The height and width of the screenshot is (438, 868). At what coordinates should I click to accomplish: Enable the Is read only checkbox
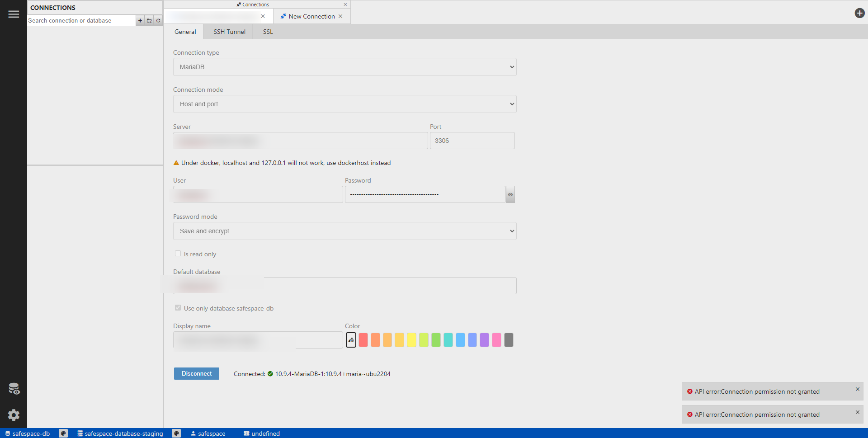point(178,254)
